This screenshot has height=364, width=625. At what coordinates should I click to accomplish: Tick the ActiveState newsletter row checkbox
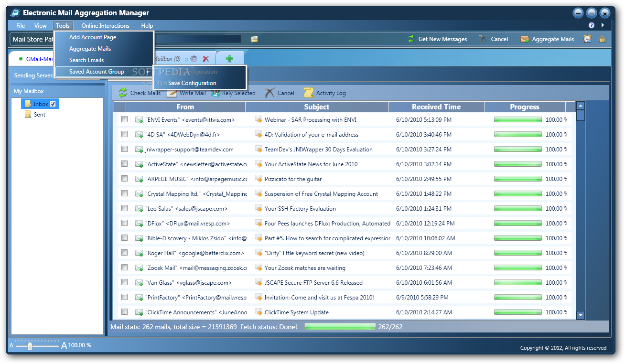(124, 164)
